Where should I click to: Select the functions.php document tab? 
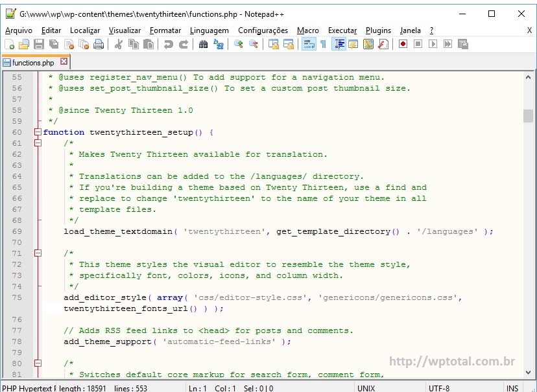[32, 63]
